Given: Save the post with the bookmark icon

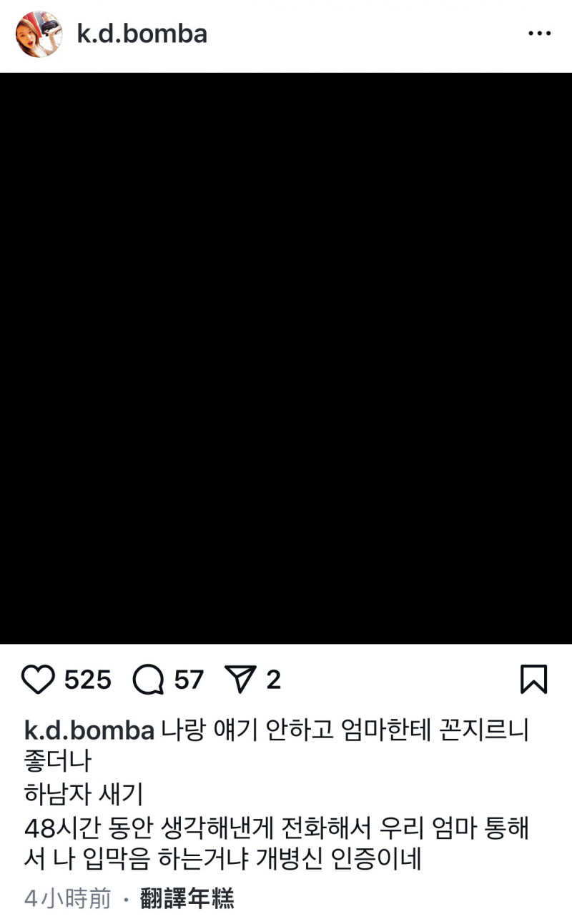Looking at the screenshot, I should click(533, 680).
